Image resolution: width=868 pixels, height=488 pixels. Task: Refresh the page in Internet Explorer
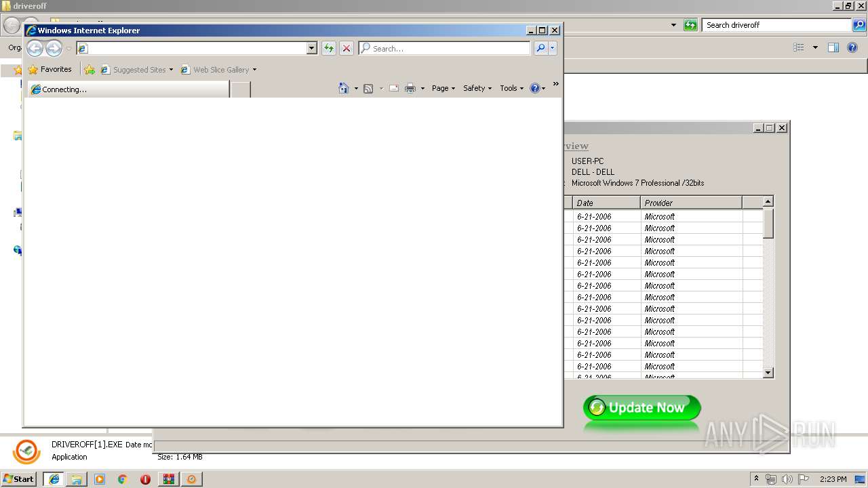[x=329, y=48]
